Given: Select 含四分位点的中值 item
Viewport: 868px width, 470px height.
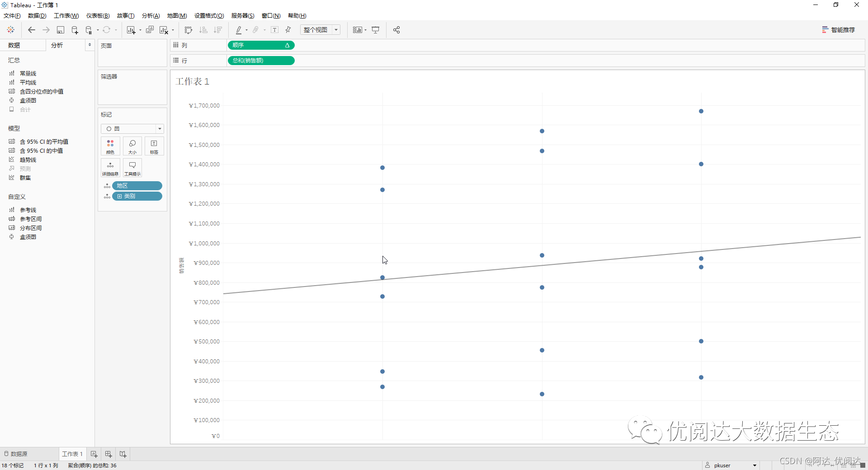Looking at the screenshot, I should [x=42, y=91].
